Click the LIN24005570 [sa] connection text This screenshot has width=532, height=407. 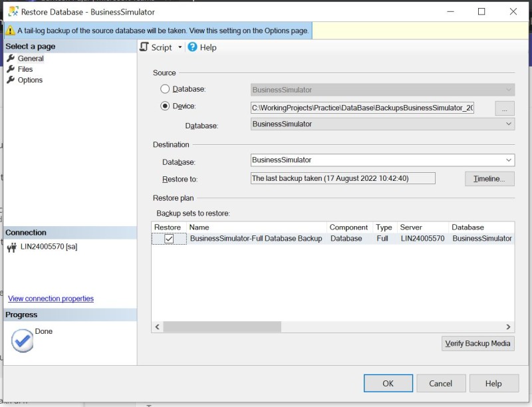(x=49, y=247)
